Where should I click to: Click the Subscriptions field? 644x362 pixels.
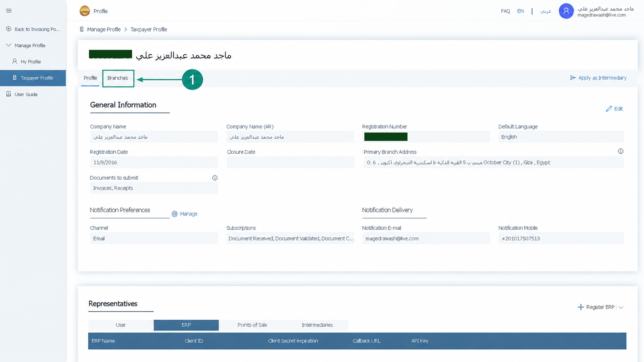290,239
